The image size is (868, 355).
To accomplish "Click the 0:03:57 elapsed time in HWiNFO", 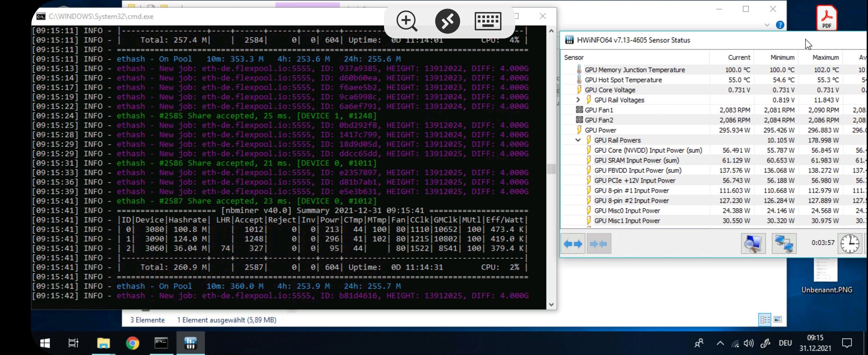I will pos(823,243).
